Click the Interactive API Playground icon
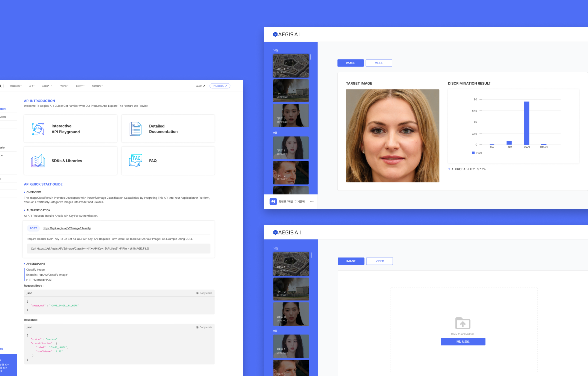 coord(38,129)
